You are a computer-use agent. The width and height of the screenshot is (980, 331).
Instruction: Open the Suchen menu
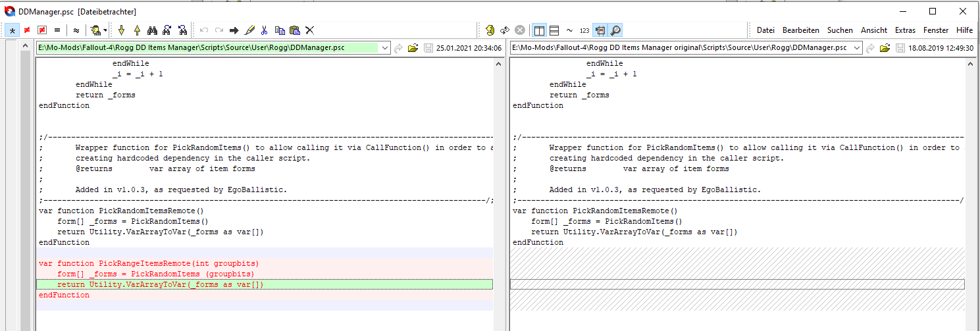click(840, 30)
